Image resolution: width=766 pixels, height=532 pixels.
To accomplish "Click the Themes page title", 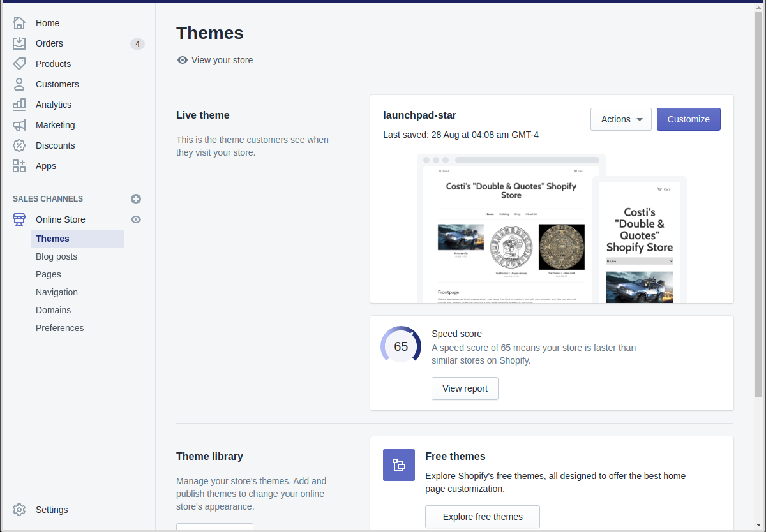I will pyautogui.click(x=210, y=33).
